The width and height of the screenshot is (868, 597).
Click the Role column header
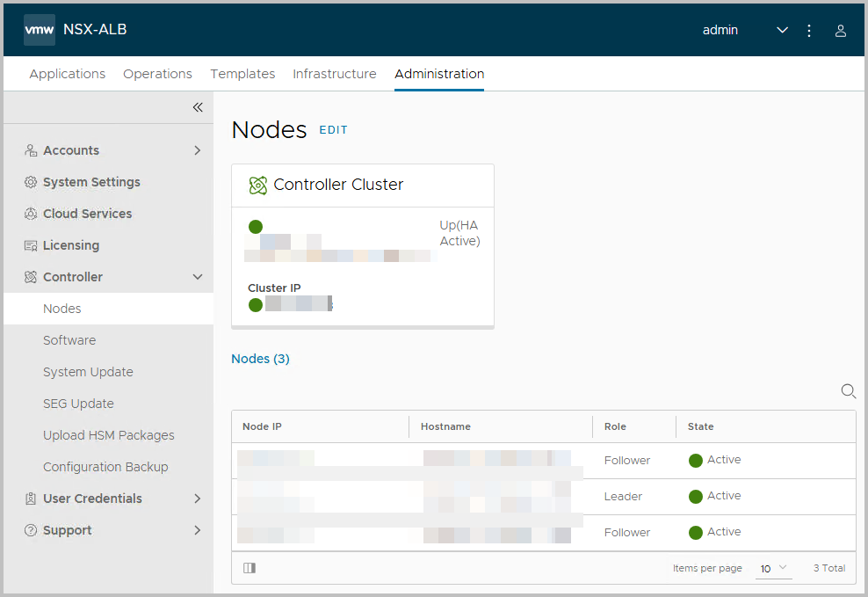(615, 426)
